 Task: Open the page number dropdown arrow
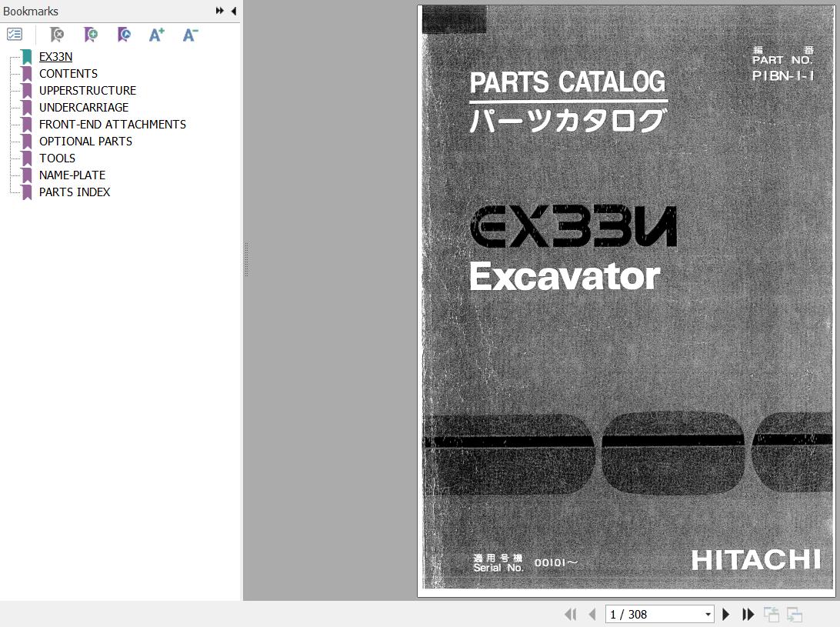708,614
